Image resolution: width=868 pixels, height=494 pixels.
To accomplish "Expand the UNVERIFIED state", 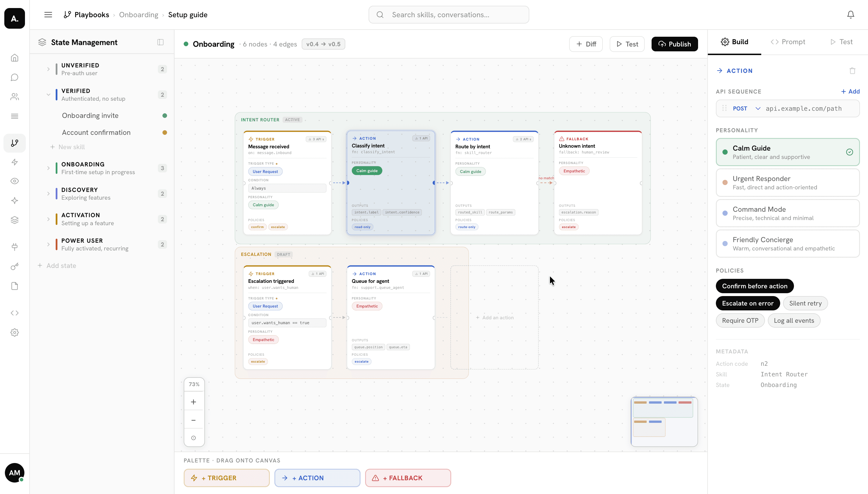I will [x=48, y=69].
